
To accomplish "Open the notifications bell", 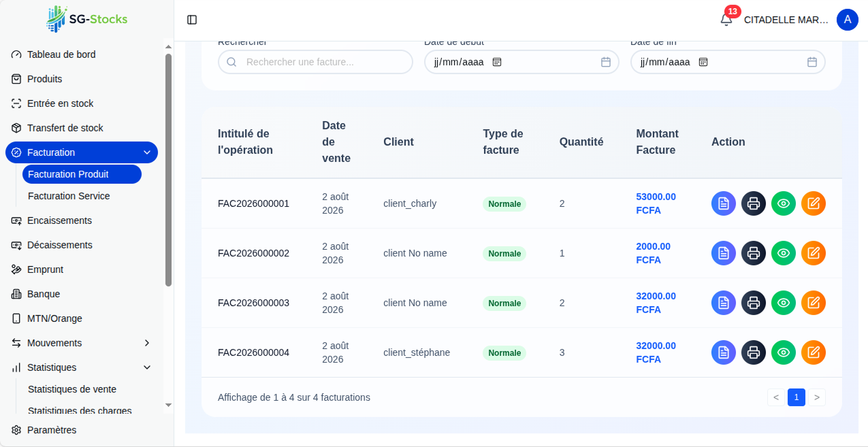I will click(726, 20).
